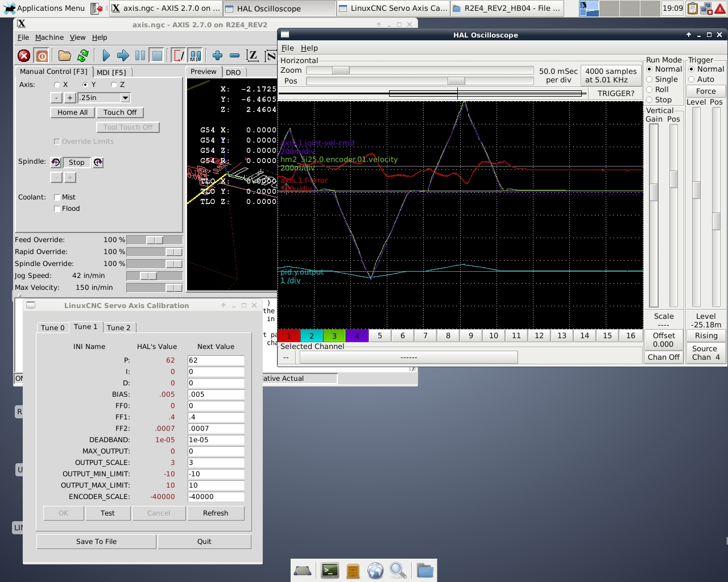Click the ENCODER_SCALE Next Value field
This screenshot has width=728, height=582.
(x=216, y=497)
